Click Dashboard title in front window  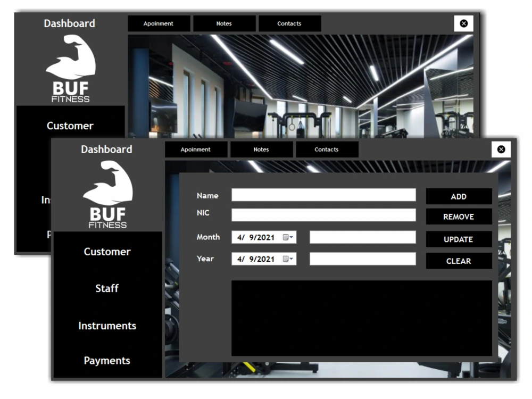click(106, 149)
